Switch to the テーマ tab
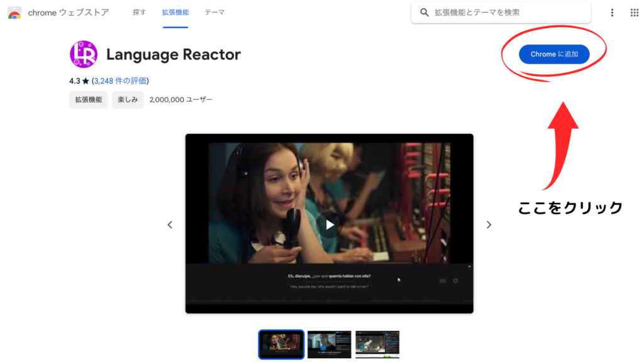Image resolution: width=644 pixels, height=362 pixels. 214,13
